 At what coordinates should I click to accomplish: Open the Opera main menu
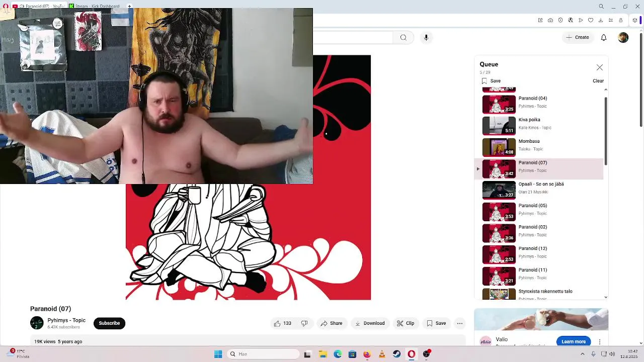(x=5, y=6)
